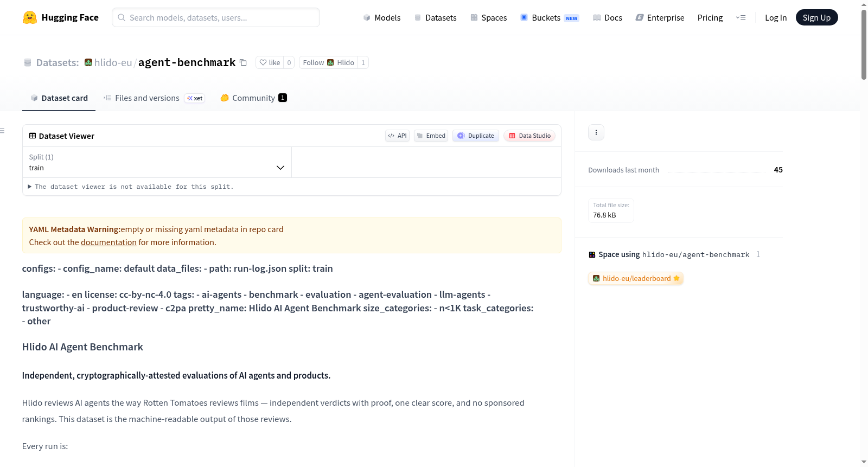Viewport: 868px width, 467px height.
Task: Click the Log In link
Action: tap(776, 18)
